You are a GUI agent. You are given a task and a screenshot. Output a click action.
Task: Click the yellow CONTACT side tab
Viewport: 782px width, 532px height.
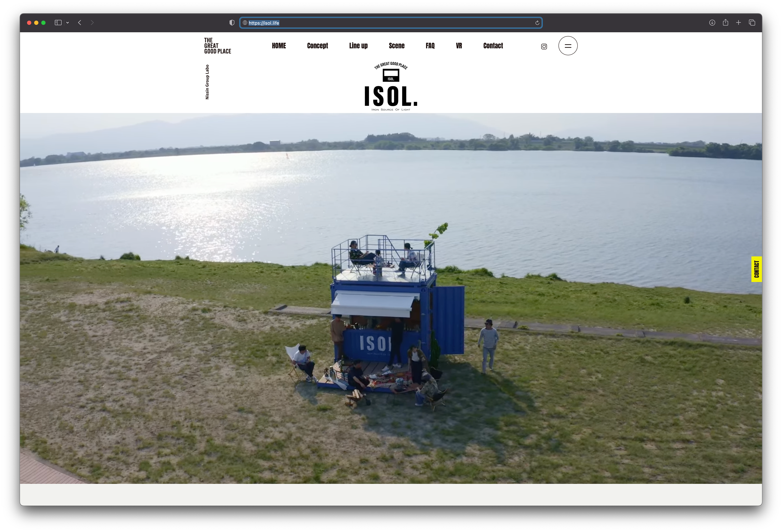(x=756, y=269)
